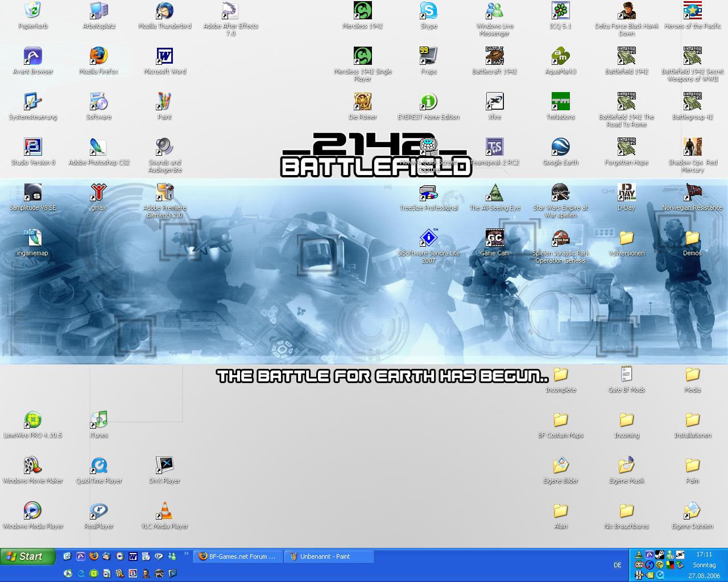Launch AquaMark3 benchmark icon

(x=561, y=56)
